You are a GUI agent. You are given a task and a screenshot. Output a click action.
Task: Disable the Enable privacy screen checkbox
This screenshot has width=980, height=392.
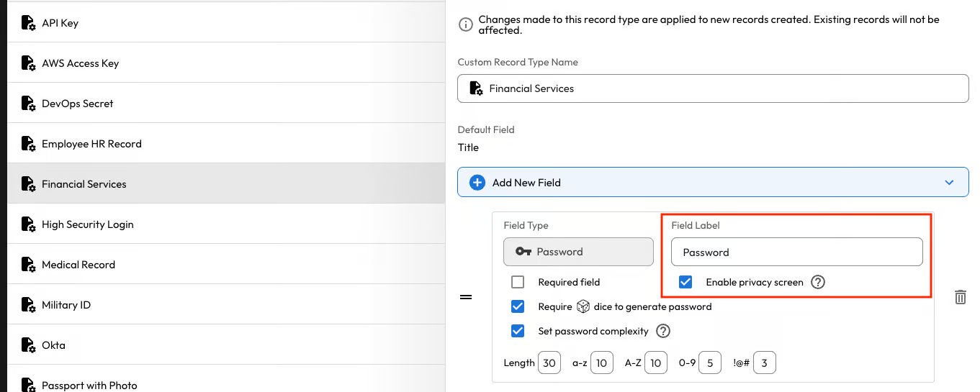click(685, 282)
